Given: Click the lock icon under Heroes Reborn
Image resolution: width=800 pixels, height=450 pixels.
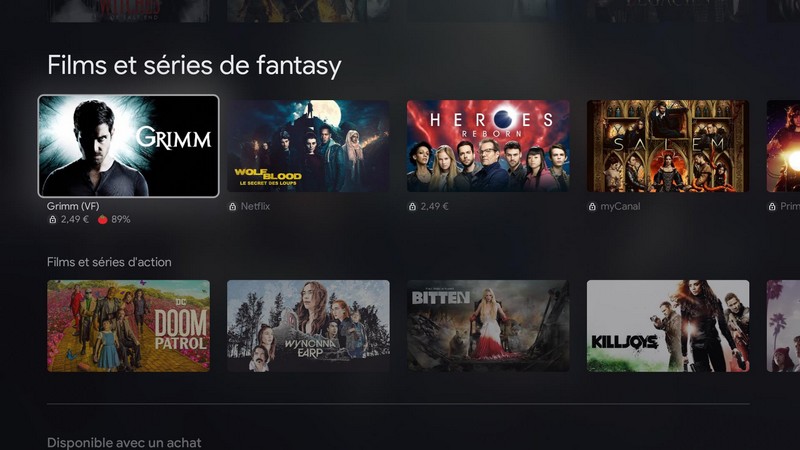Looking at the screenshot, I should tap(412, 207).
